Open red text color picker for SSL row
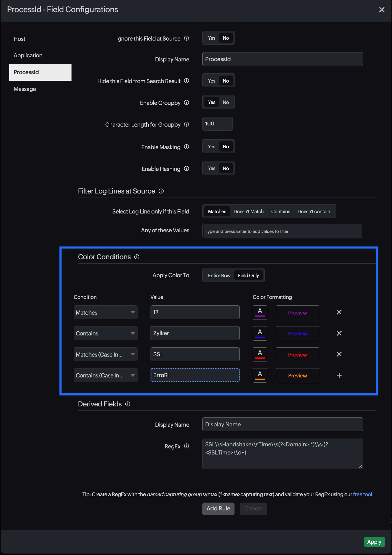This screenshot has width=392, height=555. click(260, 355)
